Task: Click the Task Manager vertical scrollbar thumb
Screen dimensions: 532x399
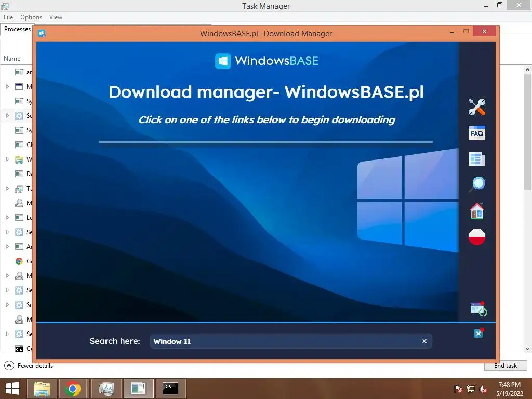Action: (527, 131)
